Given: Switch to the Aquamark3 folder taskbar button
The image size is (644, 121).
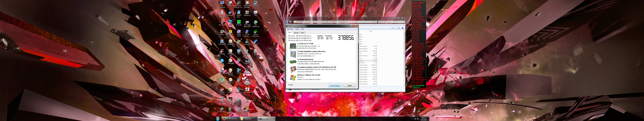Looking at the screenshot, I should tap(248, 119).
